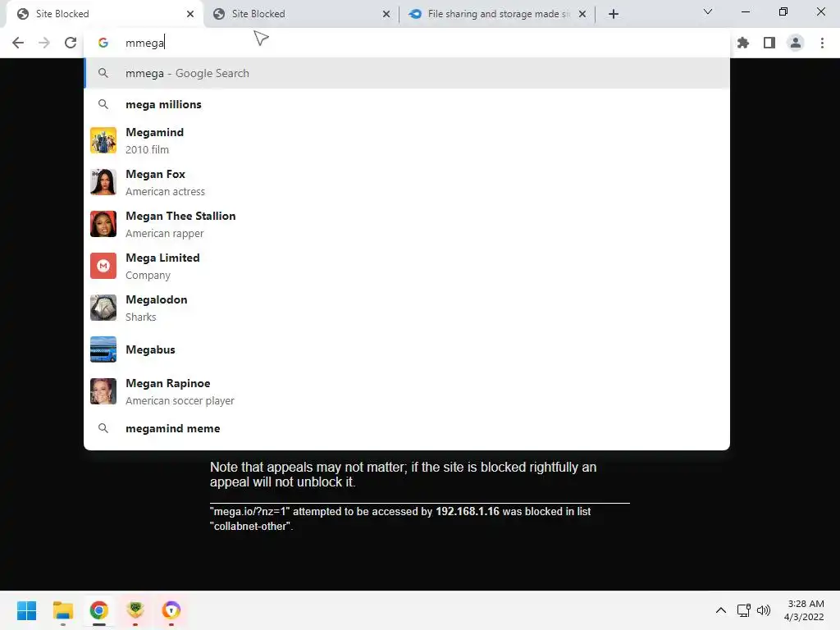Reload the current page
The width and height of the screenshot is (840, 630).
coord(71,43)
